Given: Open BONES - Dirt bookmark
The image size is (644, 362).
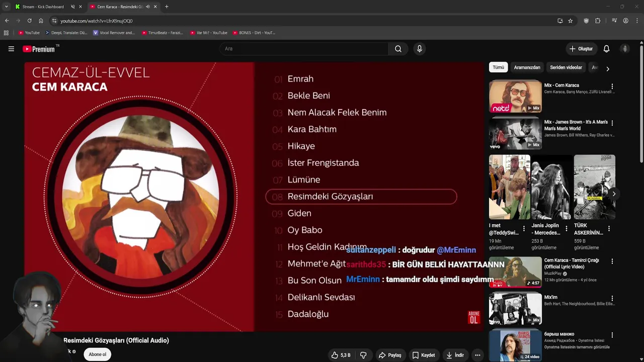Looking at the screenshot, I should point(254,33).
